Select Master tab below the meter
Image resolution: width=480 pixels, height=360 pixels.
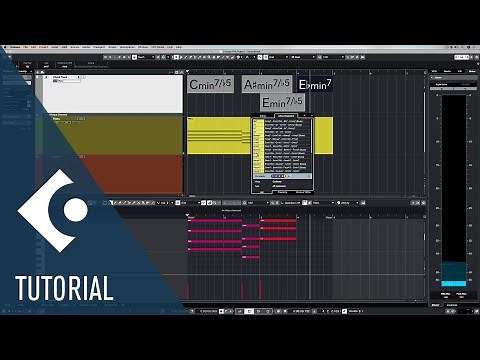[x=435, y=305]
